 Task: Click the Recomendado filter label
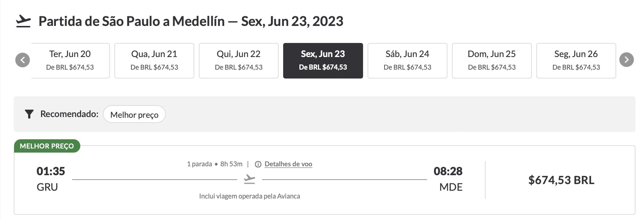click(70, 114)
